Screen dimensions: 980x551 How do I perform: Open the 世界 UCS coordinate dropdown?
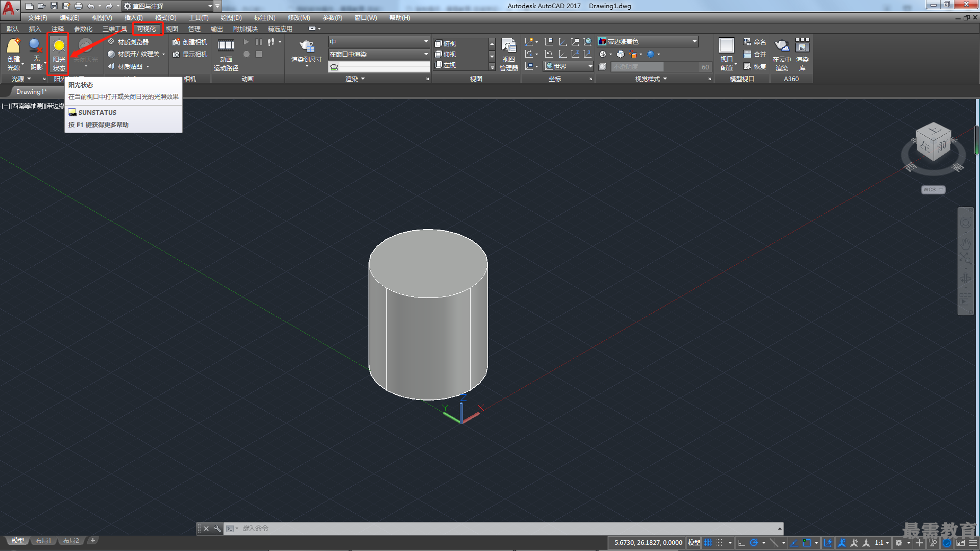568,66
